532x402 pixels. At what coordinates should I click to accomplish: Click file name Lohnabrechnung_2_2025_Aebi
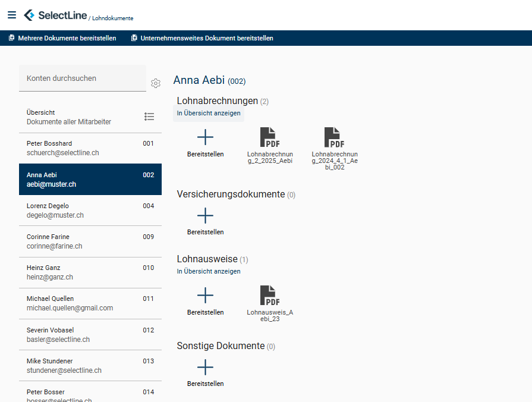[x=270, y=158]
